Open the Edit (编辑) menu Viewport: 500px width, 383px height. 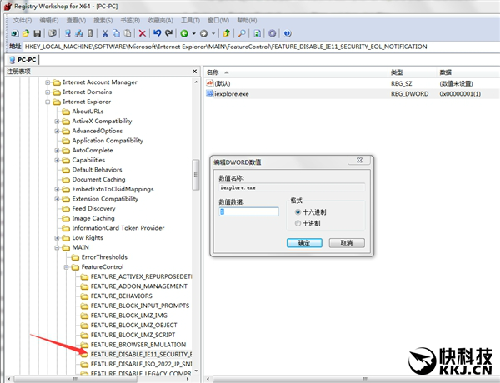coord(49,20)
